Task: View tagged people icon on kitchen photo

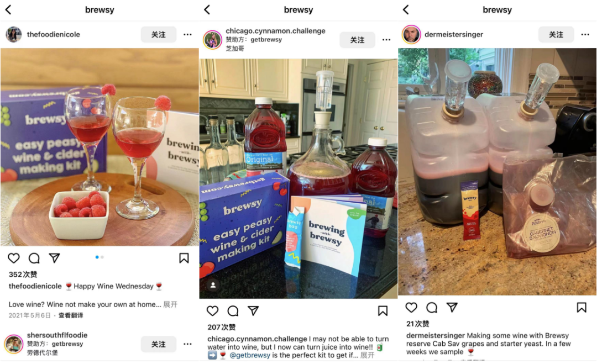Action: click(x=213, y=285)
